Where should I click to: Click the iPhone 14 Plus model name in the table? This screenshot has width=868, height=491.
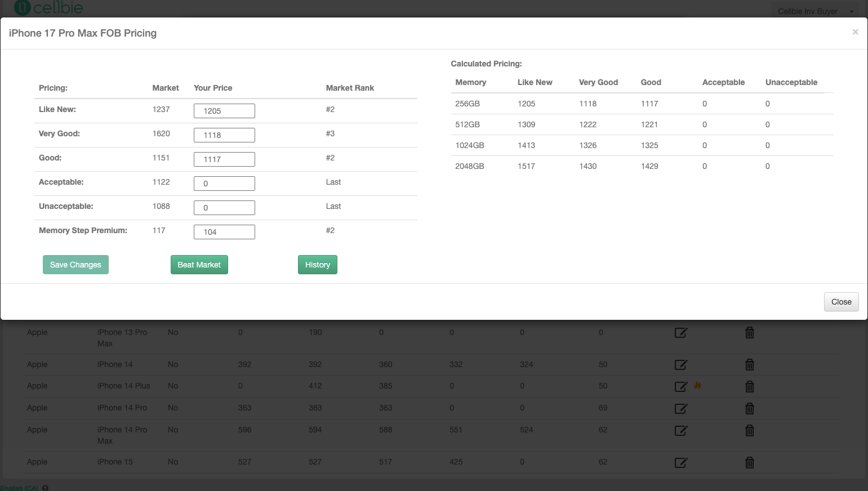(x=124, y=386)
